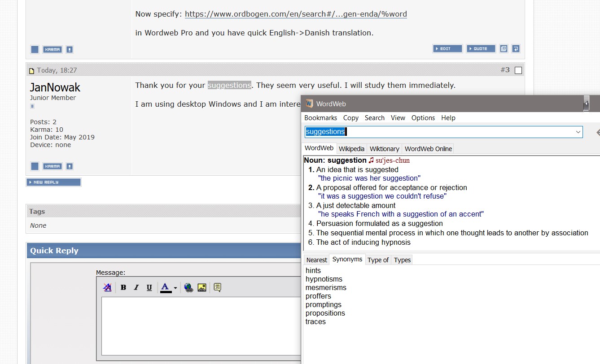Insert a hyperlink using the globe icon

click(188, 287)
